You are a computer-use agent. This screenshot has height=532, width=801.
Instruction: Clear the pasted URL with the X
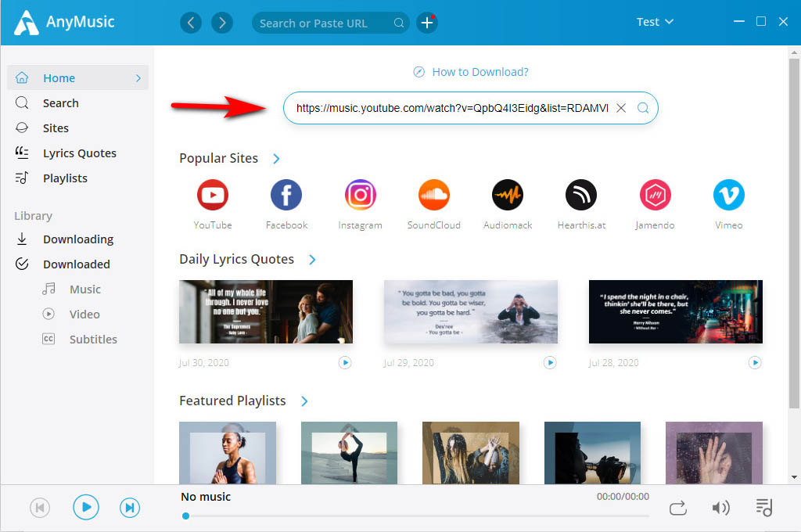tap(620, 108)
